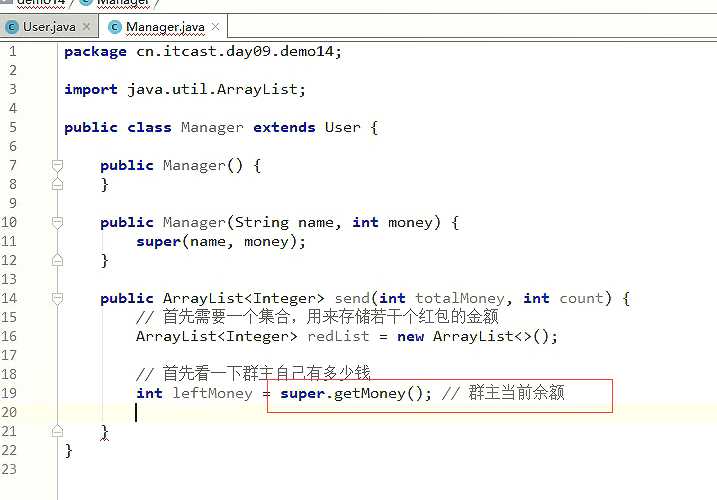Click 'super(name, money);' call on line 11
This screenshot has height=500, width=717.
[221, 242]
